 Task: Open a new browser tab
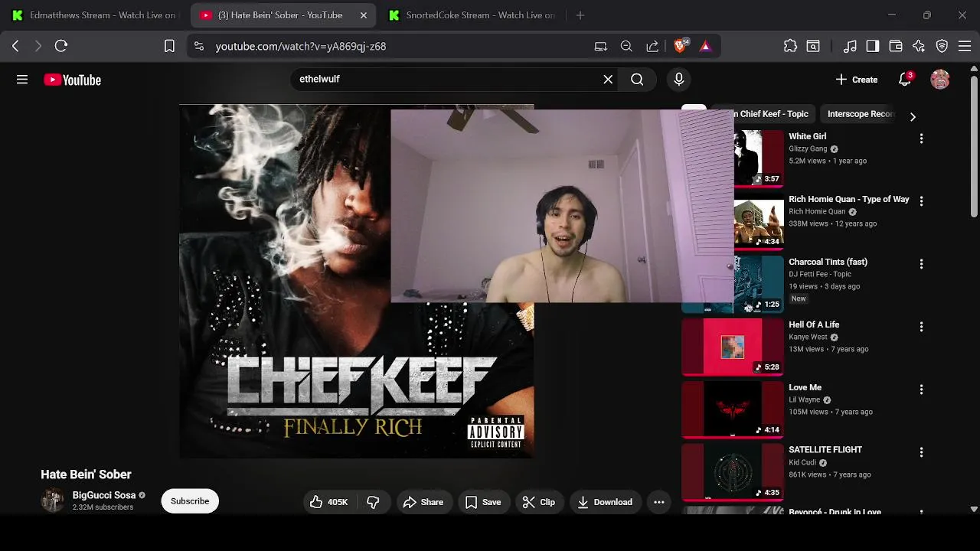[580, 15]
